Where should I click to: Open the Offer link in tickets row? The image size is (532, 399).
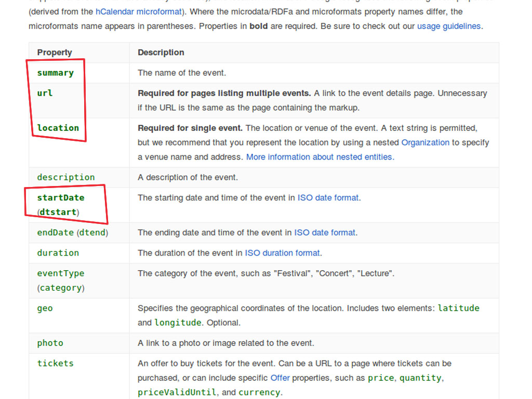280,378
